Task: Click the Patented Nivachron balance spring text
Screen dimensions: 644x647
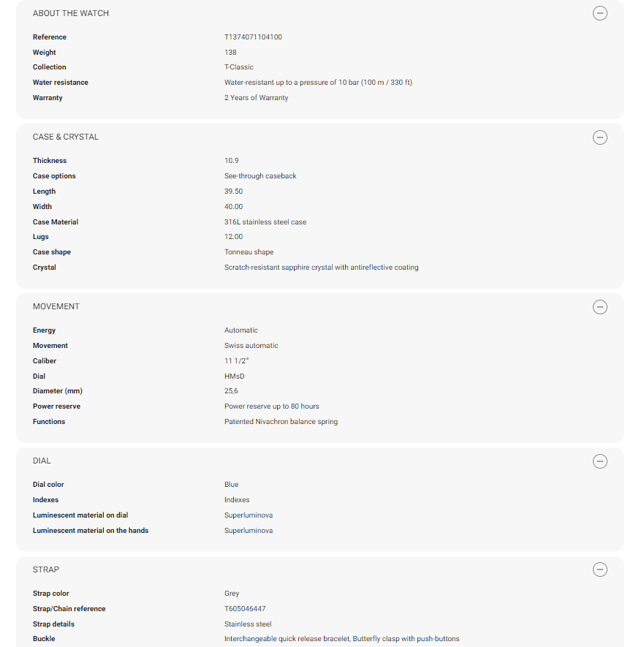Action: 281,422
